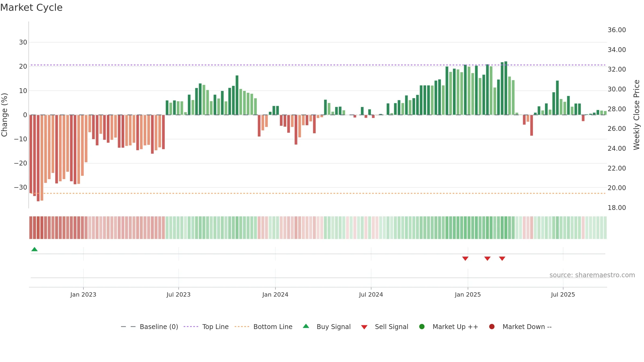This screenshot has width=644, height=362.
Task: Click the tallest green bar above the Top Line
Action: [x=506, y=88]
